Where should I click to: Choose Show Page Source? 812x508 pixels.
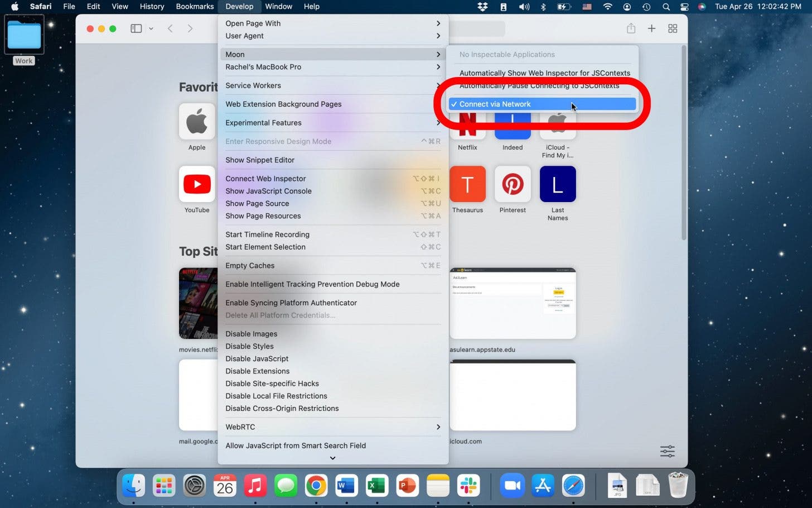click(257, 204)
